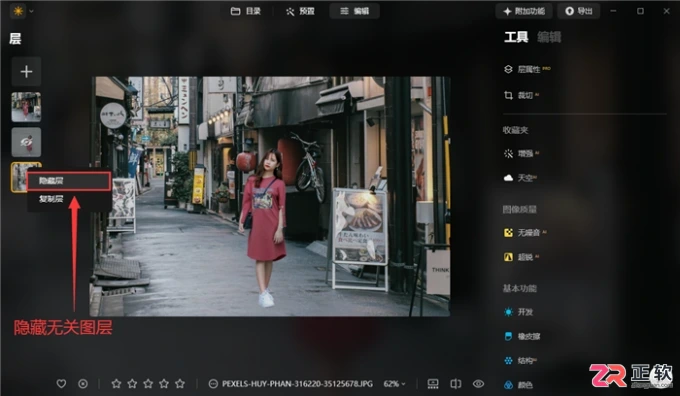
Task: Switch to the 工具 tools panel tab
Action: click(516, 37)
